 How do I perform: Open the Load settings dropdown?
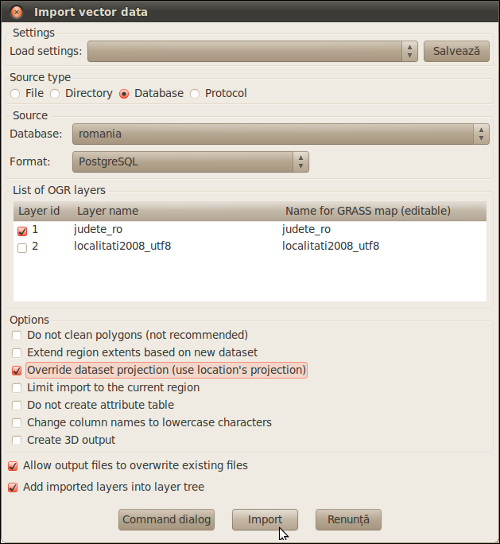[x=252, y=51]
